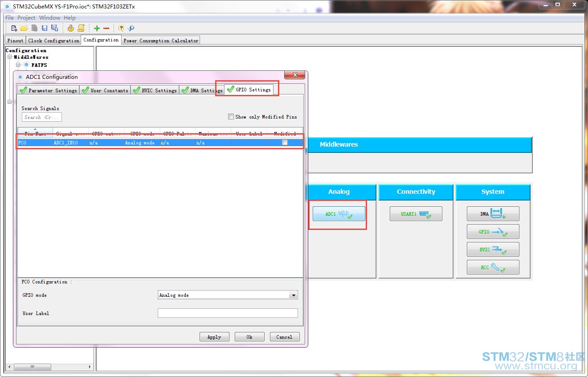The width and height of the screenshot is (588, 377).
Task: Select the MiddleWares tree item
Action: tap(31, 57)
